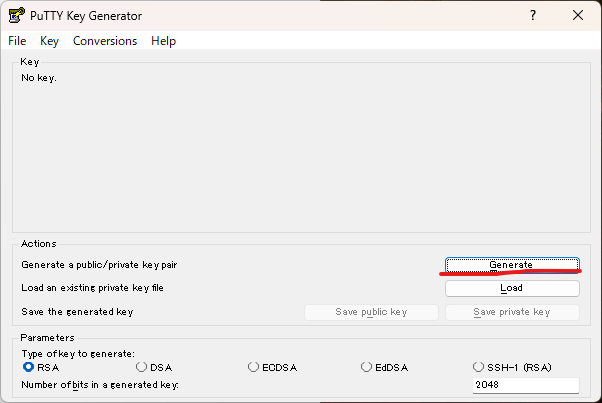Open the File menu
This screenshot has width=602, height=403.
(17, 41)
